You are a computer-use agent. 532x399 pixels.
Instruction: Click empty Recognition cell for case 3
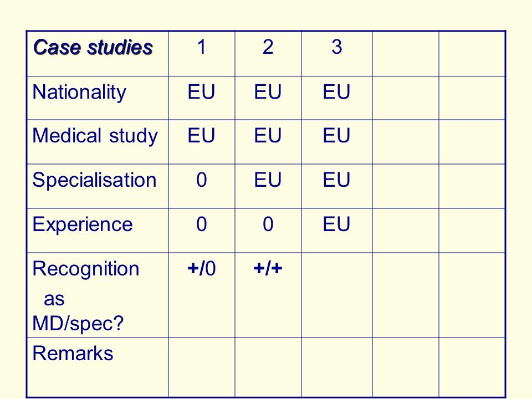coord(337,295)
